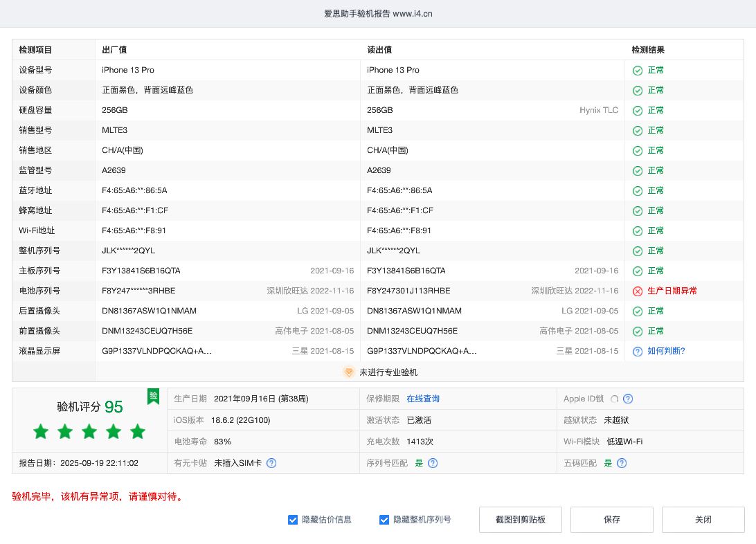Click the red 生产日期异常 error icon
This screenshot has height=544, width=756.
click(x=638, y=291)
